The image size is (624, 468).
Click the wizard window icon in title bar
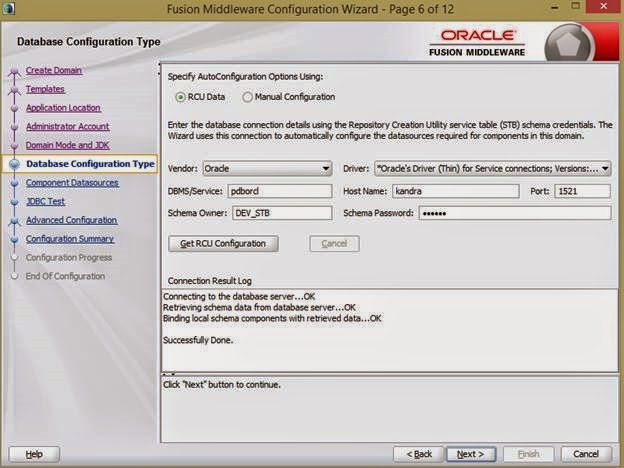pos(8,8)
